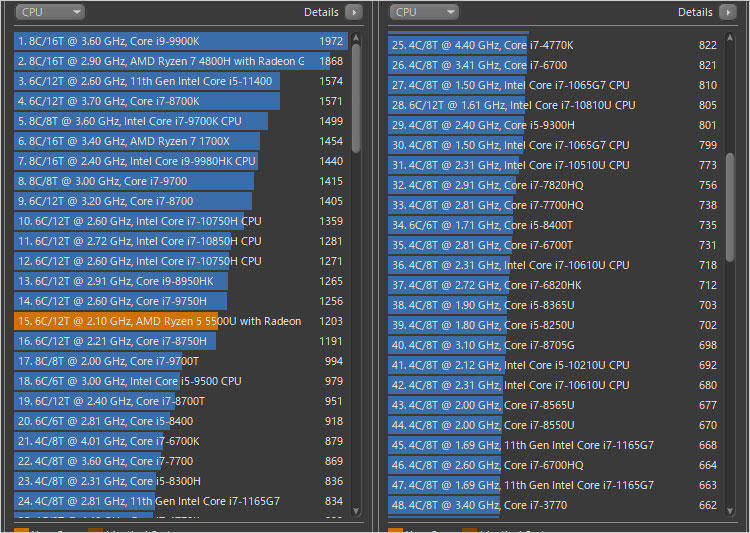The image size is (750, 533).
Task: Click the left list scrollbar thumb
Action: [x=356, y=99]
